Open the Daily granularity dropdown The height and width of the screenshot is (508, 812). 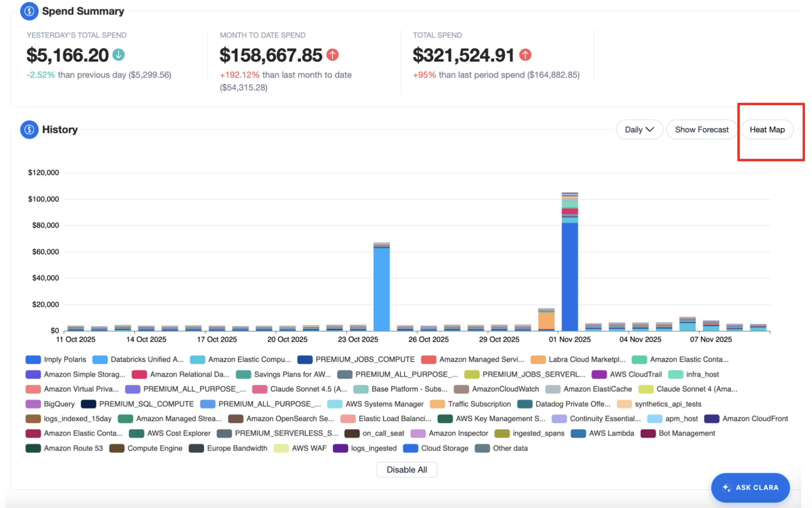click(639, 130)
